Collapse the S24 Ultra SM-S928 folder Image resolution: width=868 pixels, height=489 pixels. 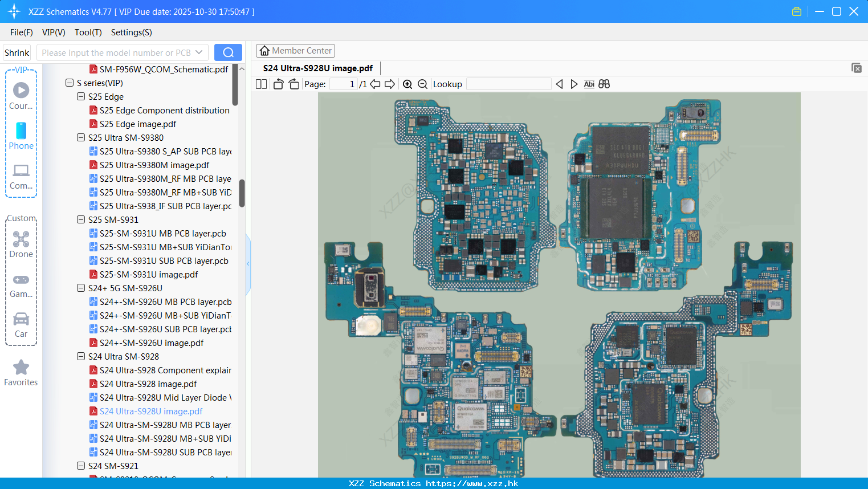(81, 356)
